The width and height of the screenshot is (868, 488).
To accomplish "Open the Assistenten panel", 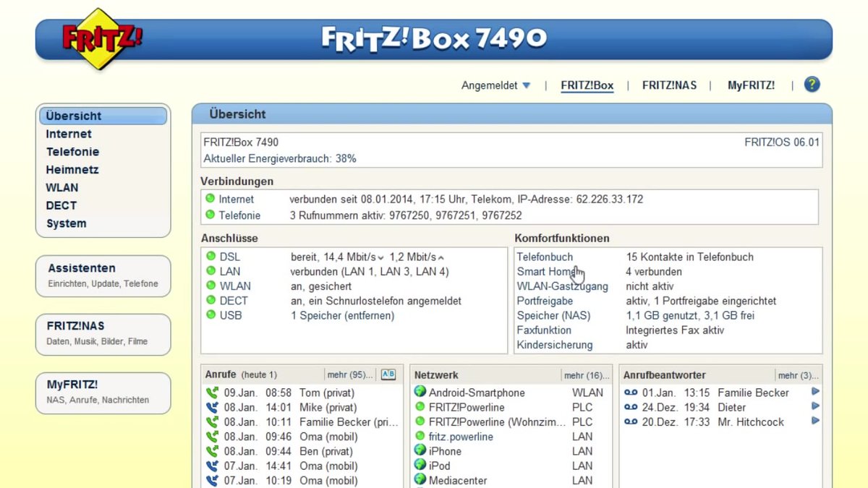I will (x=103, y=275).
